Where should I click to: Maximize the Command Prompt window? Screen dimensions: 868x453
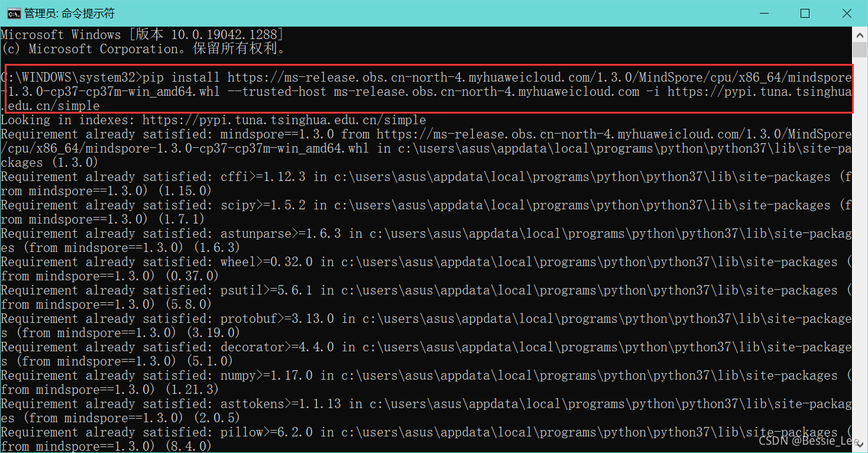805,13
